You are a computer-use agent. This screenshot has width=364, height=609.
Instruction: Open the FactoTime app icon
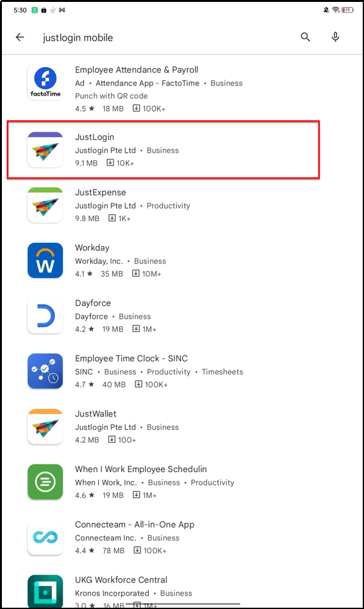point(46,82)
